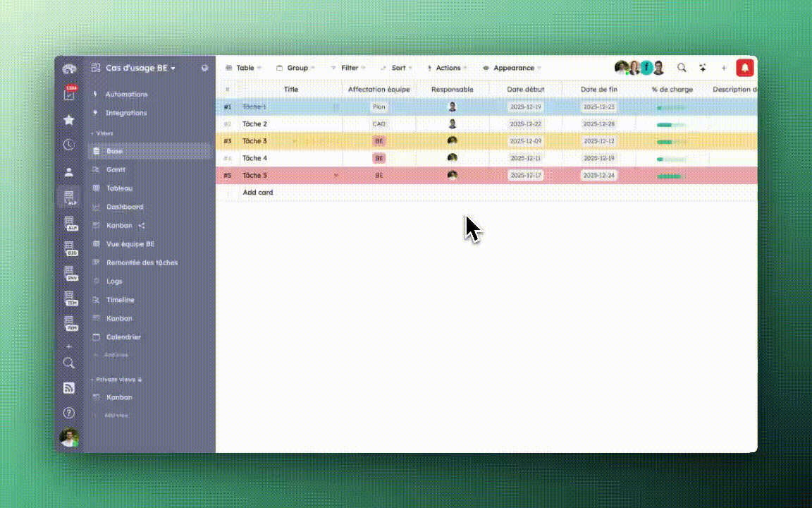This screenshot has width=812, height=508.
Task: Open the DIG workspace icon
Action: click(x=70, y=249)
